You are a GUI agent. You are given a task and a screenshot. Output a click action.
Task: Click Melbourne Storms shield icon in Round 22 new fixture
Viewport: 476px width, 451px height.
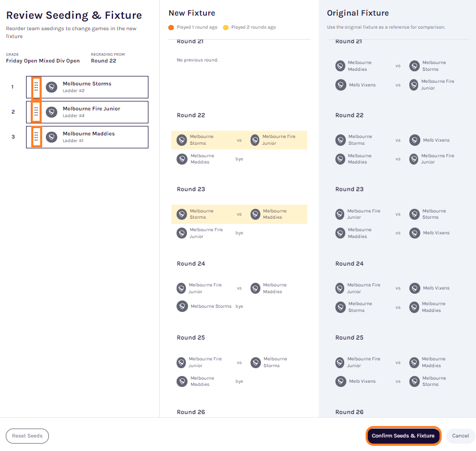point(182,140)
